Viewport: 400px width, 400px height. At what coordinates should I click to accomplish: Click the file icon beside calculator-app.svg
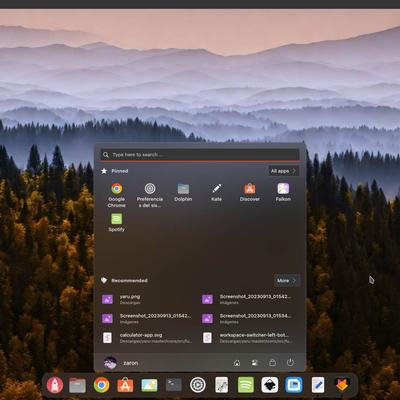pyautogui.click(x=107, y=338)
